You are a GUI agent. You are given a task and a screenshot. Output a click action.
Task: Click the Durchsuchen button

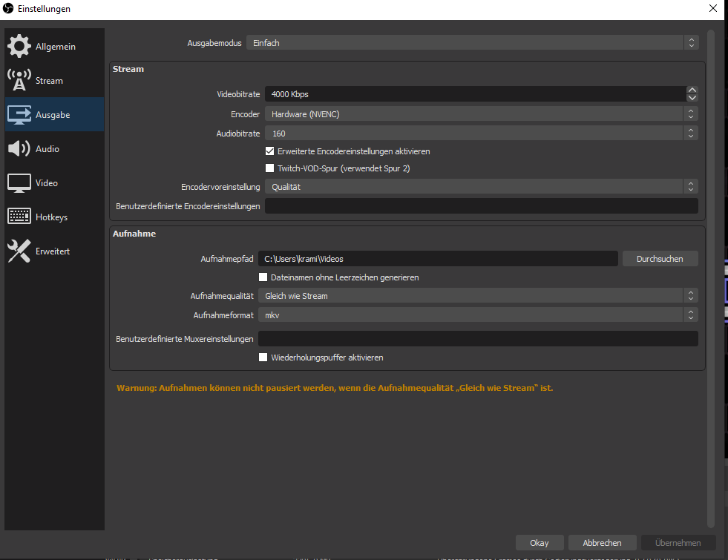(x=660, y=259)
